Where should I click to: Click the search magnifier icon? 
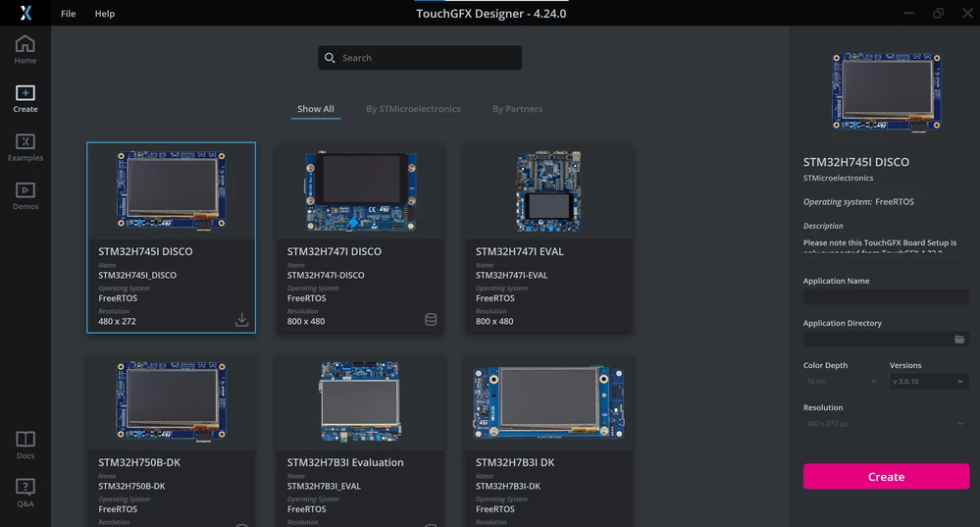[330, 58]
